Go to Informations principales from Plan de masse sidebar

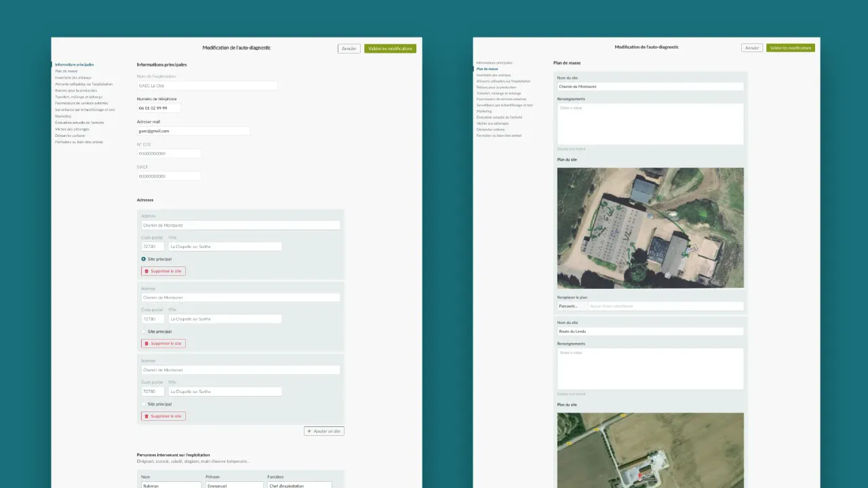pos(494,62)
